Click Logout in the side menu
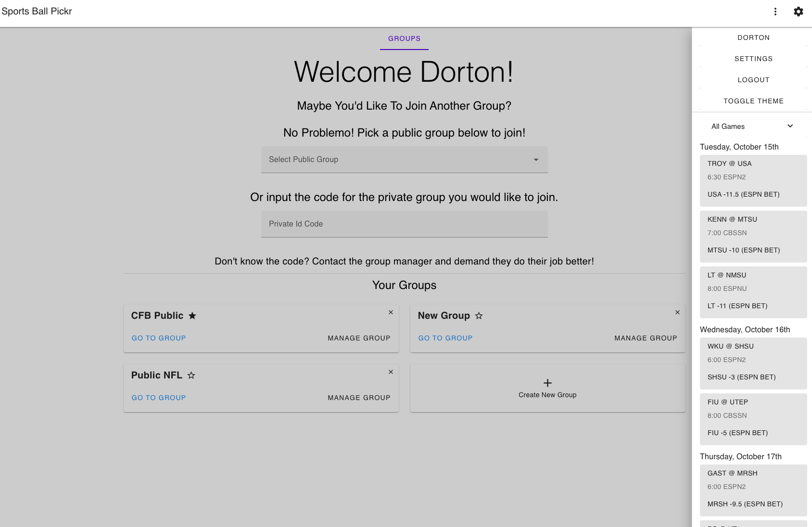 (x=753, y=80)
